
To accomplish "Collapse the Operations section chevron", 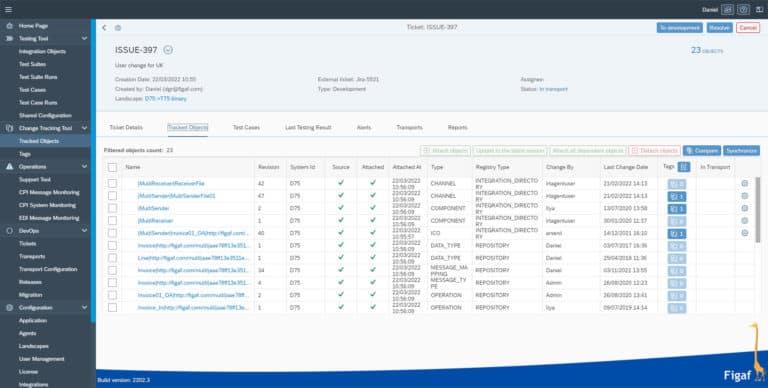I will (x=84, y=167).
